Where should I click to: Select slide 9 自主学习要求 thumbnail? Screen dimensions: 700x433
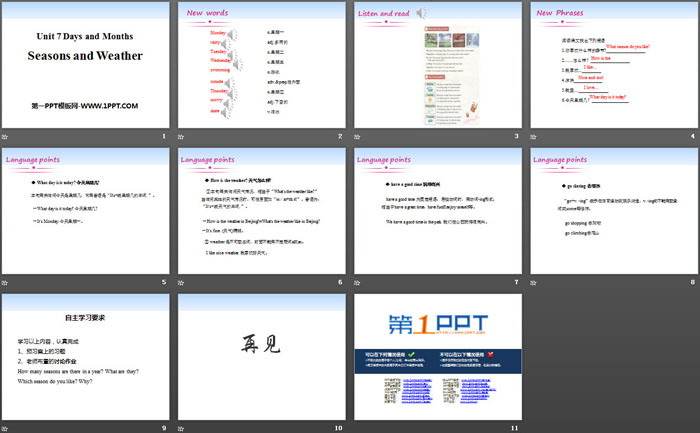click(85, 357)
